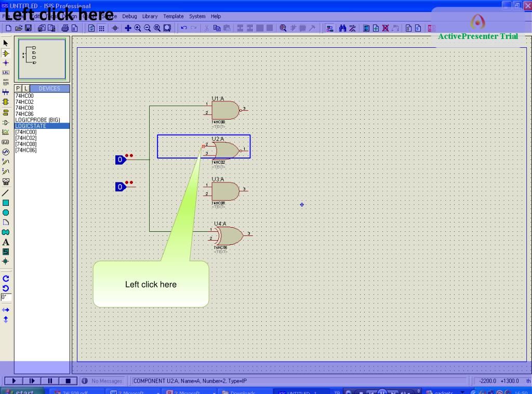The image size is (532, 394).
Task: Click the rotation angle input field
Action: [x=6, y=298]
